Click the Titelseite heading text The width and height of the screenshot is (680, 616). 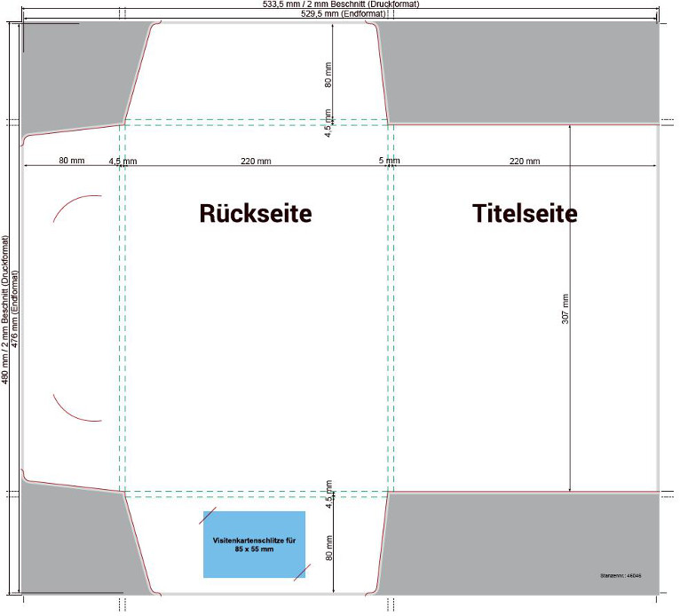pos(525,214)
